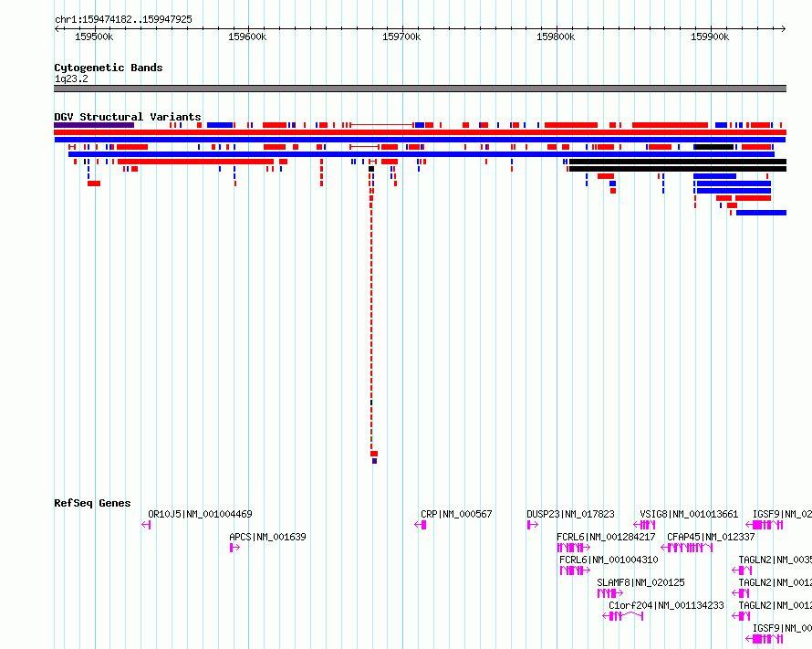Click the 159500k scale label

[x=94, y=37]
